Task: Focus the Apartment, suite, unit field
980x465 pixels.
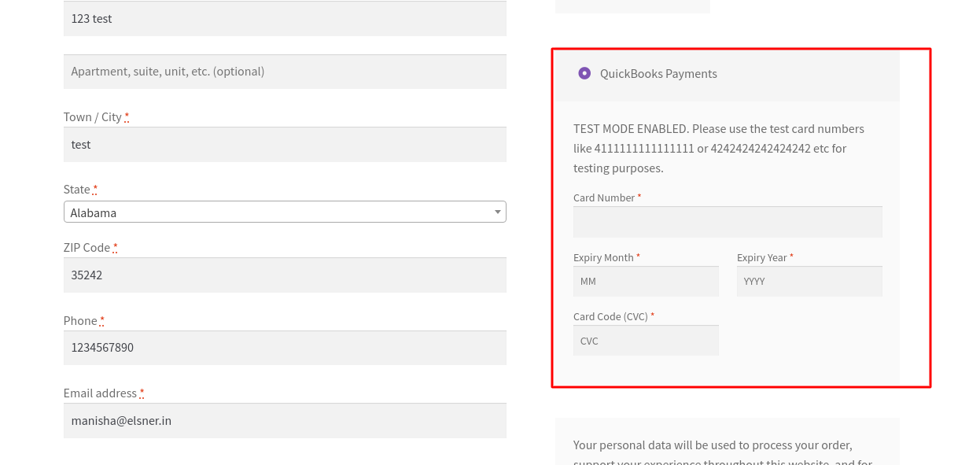Action: pyautogui.click(x=285, y=72)
